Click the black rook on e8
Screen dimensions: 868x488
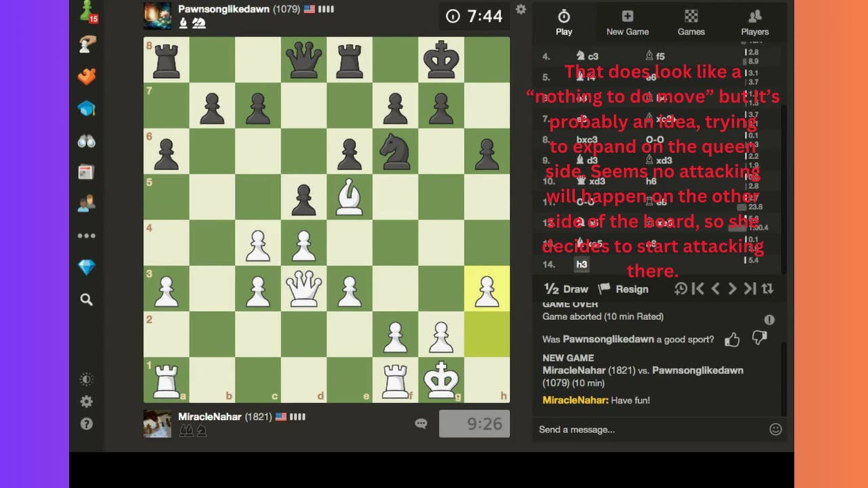click(x=349, y=60)
